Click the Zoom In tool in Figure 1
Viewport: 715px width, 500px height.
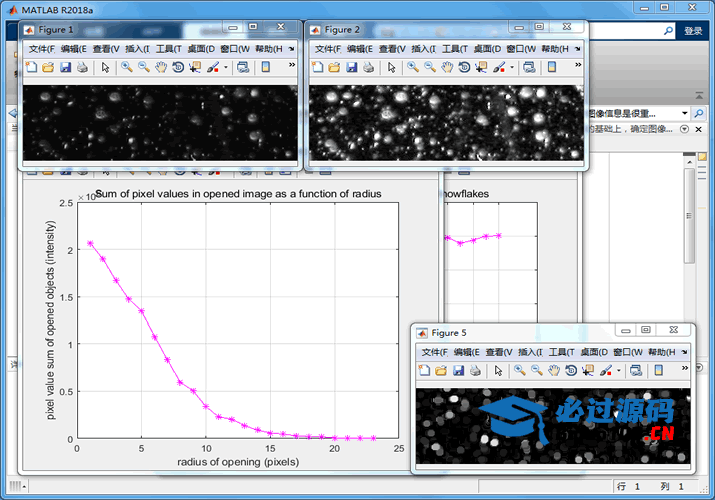click(x=127, y=67)
